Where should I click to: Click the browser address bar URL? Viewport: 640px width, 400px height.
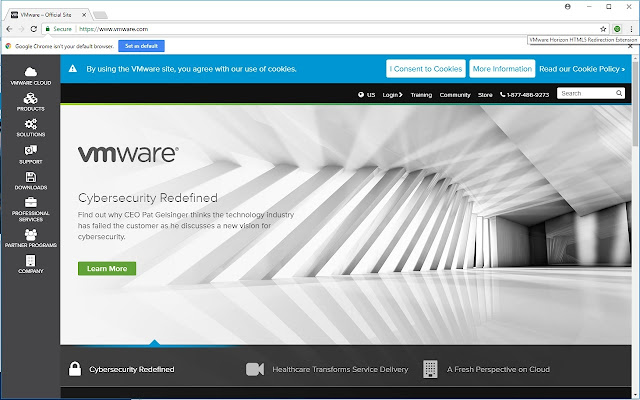pyautogui.click(x=113, y=29)
